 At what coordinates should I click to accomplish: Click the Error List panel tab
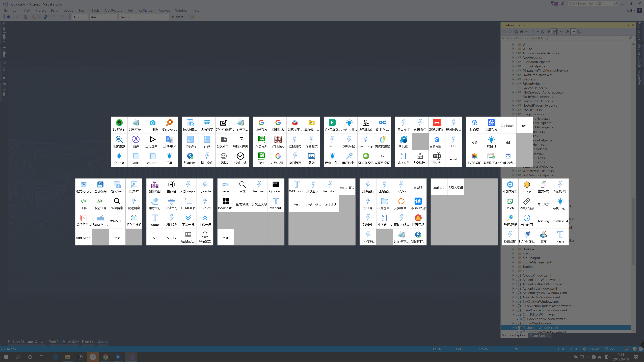pos(88,342)
